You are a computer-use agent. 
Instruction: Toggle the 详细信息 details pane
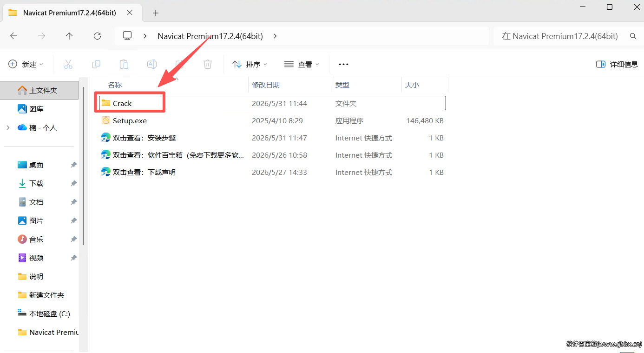tap(617, 64)
